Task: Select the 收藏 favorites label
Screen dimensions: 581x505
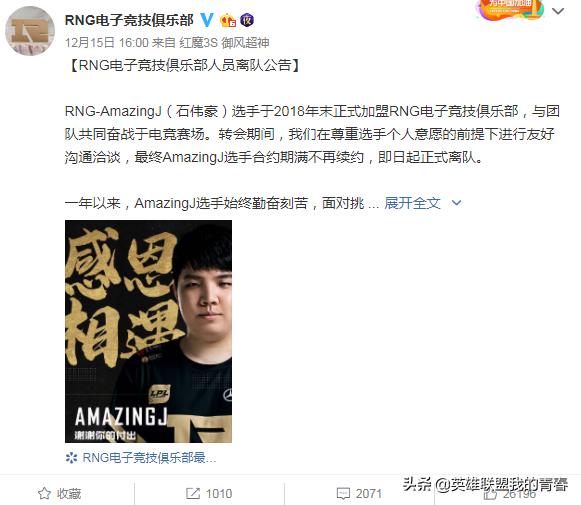Action: point(69,494)
